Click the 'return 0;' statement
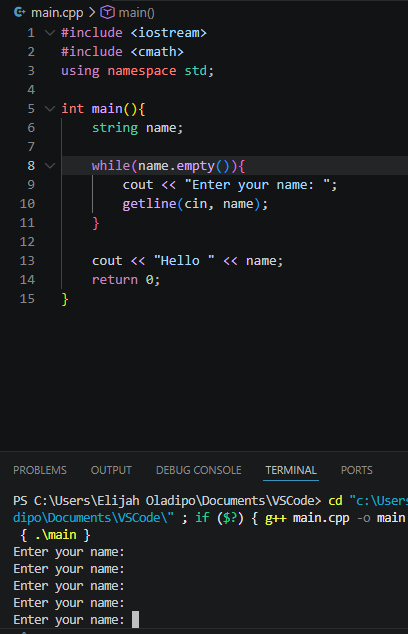This screenshot has height=634, width=408. tap(126, 280)
